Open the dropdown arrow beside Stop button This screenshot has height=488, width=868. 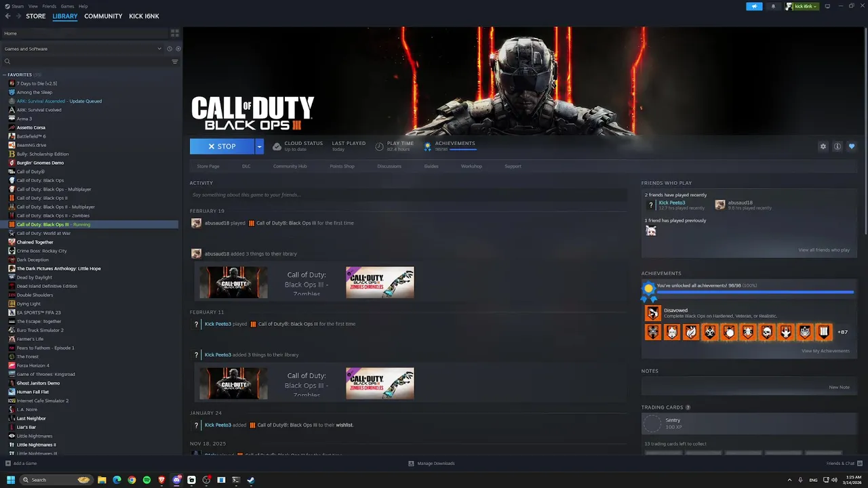click(259, 146)
